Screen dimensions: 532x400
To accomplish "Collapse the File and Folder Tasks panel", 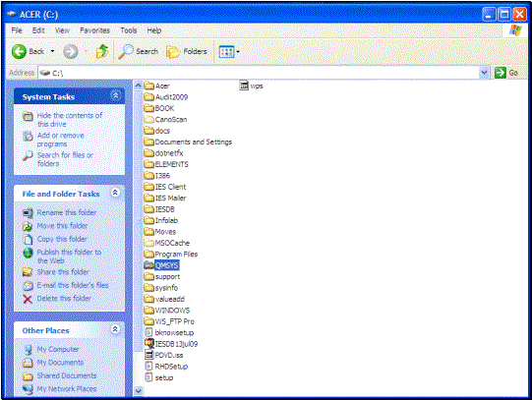I will click(115, 193).
